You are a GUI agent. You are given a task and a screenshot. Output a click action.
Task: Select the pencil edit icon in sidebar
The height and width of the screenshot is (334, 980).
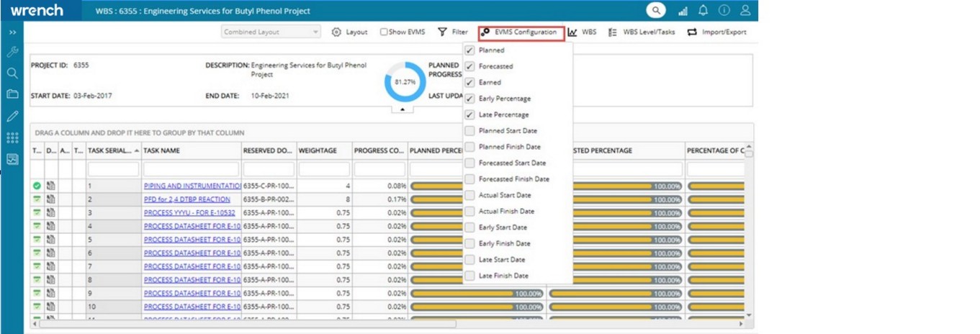coord(12,115)
